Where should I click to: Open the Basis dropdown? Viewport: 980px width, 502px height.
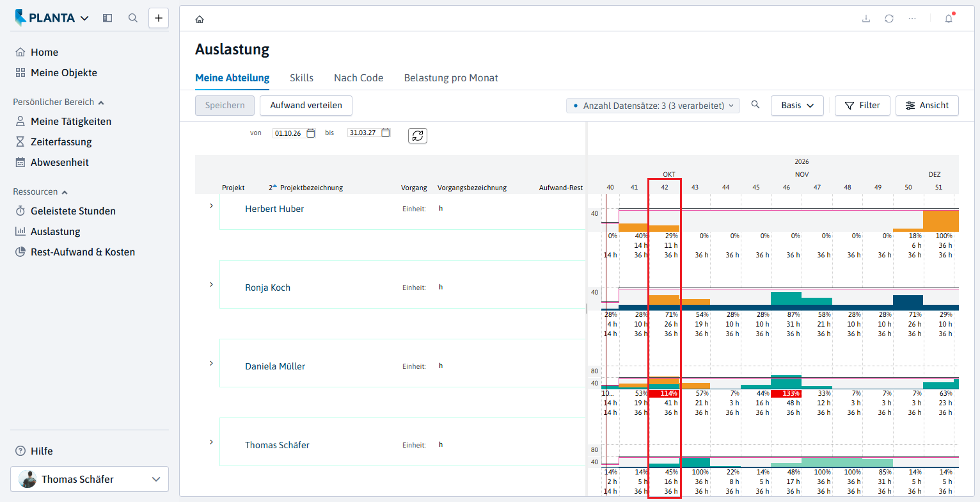(797, 106)
